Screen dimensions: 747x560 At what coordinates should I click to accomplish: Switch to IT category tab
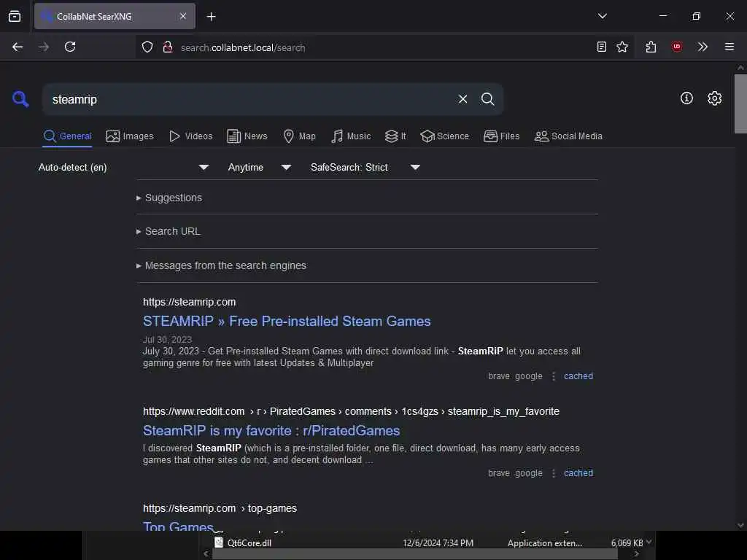point(395,136)
